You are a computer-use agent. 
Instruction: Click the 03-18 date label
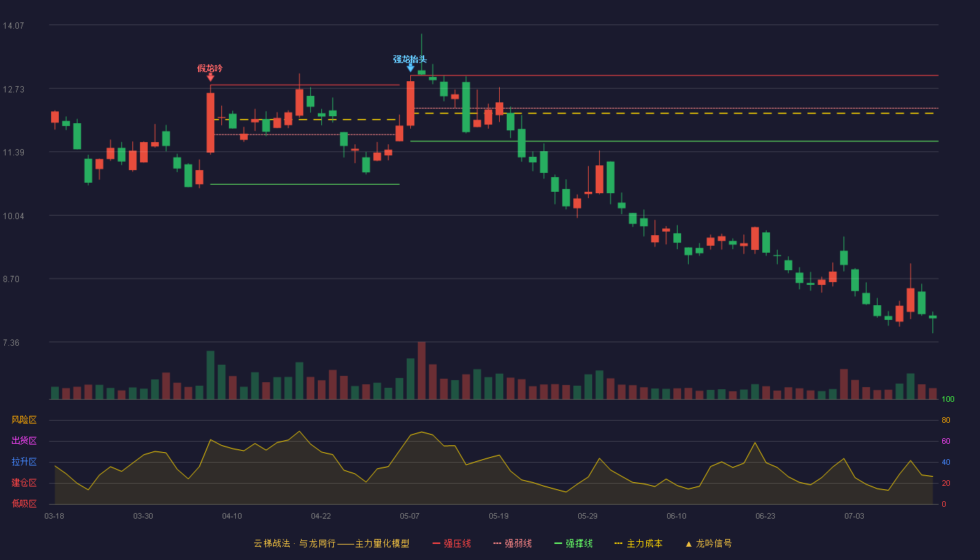tap(54, 516)
